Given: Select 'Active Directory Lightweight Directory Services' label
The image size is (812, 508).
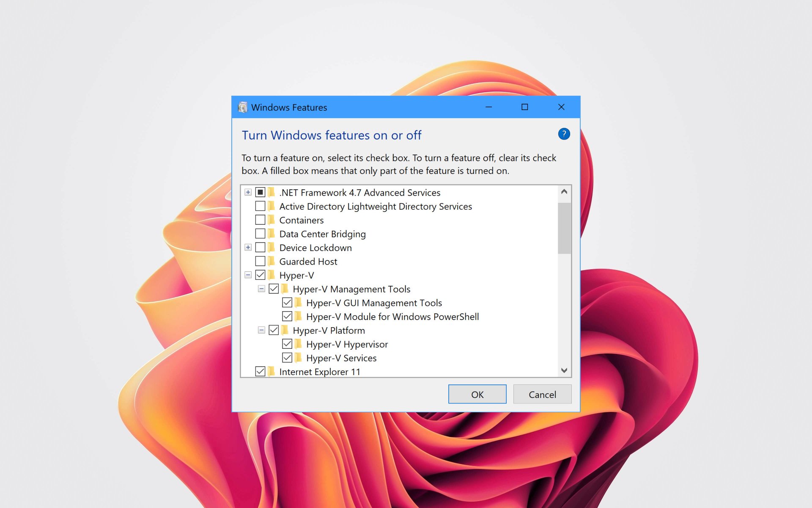Looking at the screenshot, I should (x=376, y=207).
